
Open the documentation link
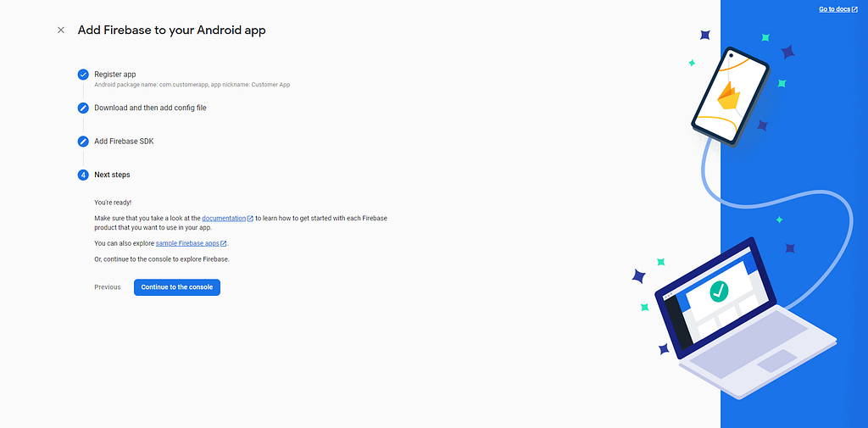click(x=224, y=219)
